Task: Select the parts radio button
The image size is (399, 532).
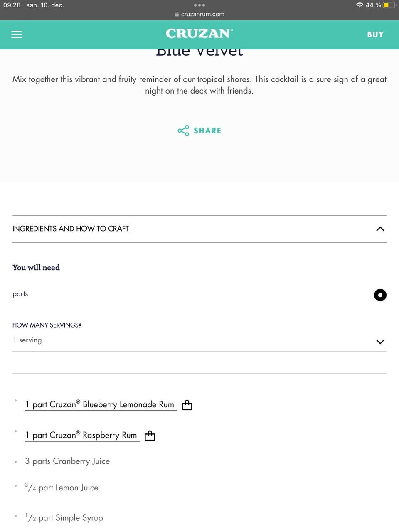Action: click(380, 295)
